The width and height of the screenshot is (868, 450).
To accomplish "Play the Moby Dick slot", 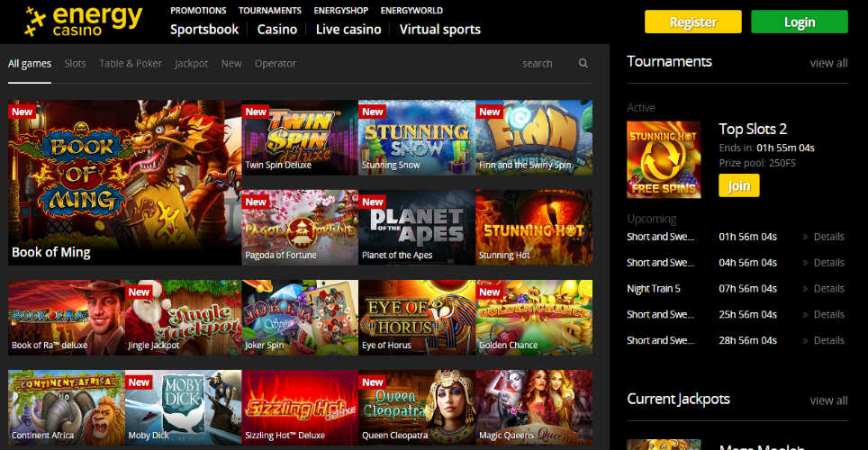I will pyautogui.click(x=183, y=407).
